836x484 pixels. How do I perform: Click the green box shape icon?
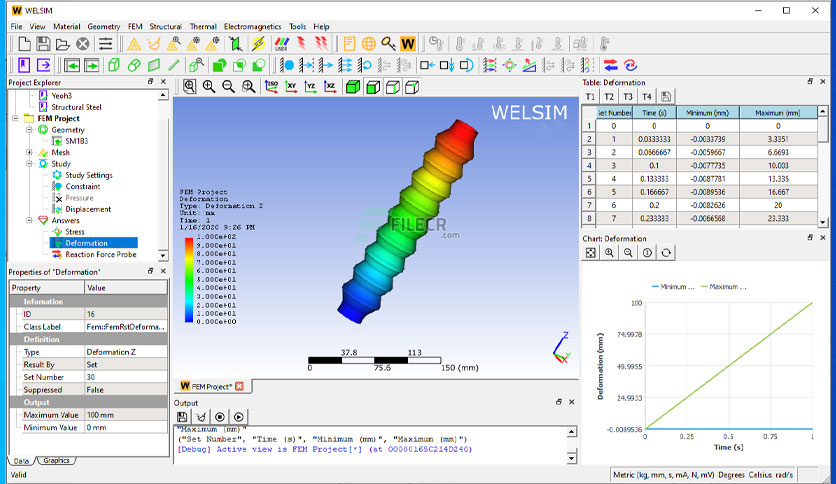pyautogui.click(x=114, y=65)
